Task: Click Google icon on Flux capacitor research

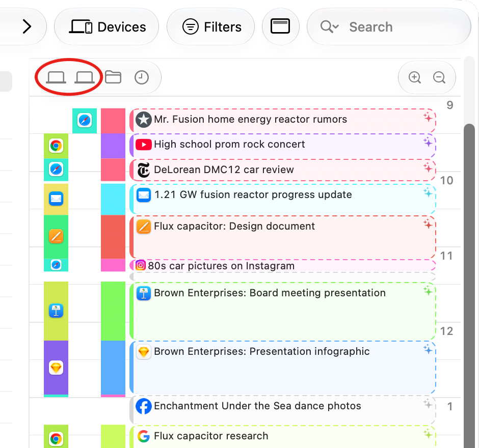Action: (144, 436)
